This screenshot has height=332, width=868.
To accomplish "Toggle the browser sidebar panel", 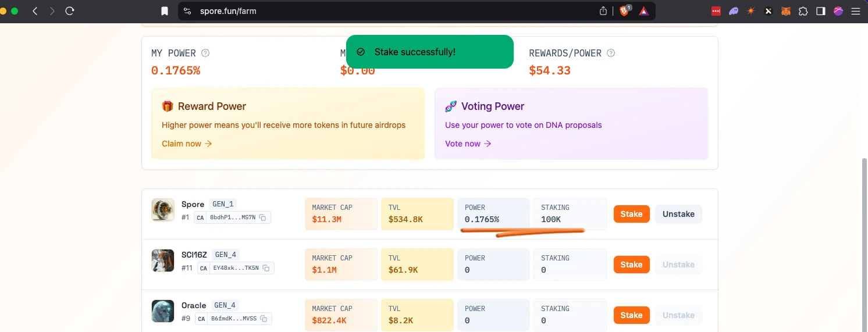I will [820, 11].
